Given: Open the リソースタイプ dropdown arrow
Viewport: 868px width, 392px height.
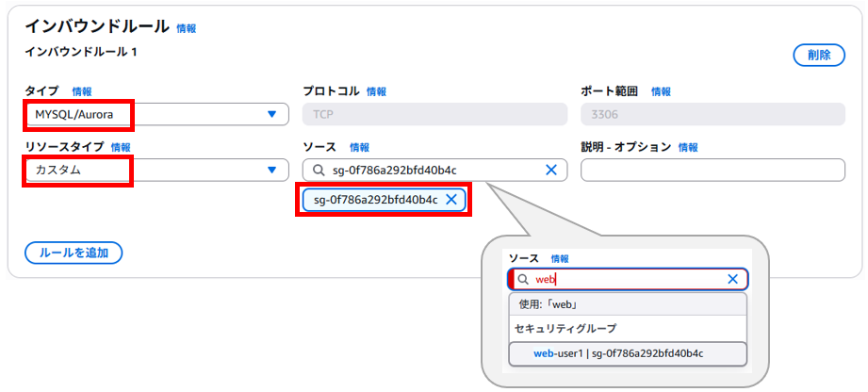Looking at the screenshot, I should pyautogui.click(x=271, y=170).
